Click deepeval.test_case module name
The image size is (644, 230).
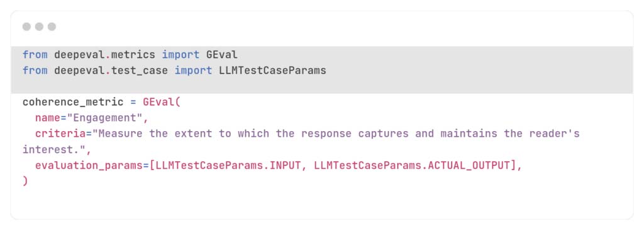pyautogui.click(x=111, y=71)
